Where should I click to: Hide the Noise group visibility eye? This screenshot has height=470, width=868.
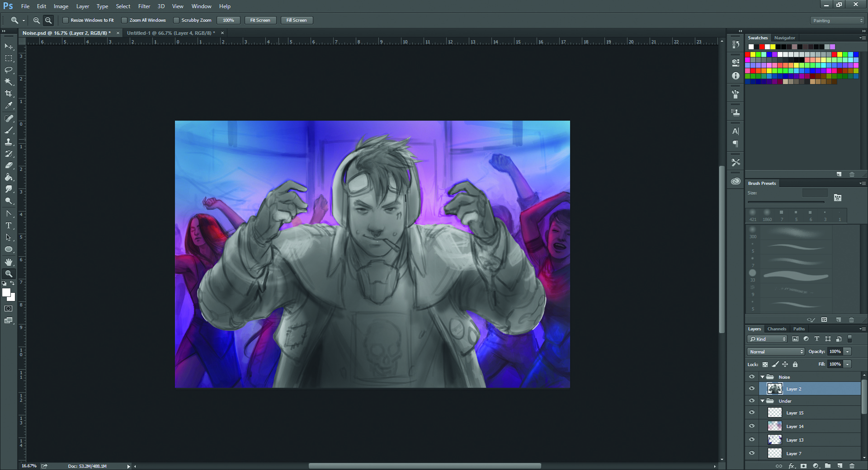[752, 377]
